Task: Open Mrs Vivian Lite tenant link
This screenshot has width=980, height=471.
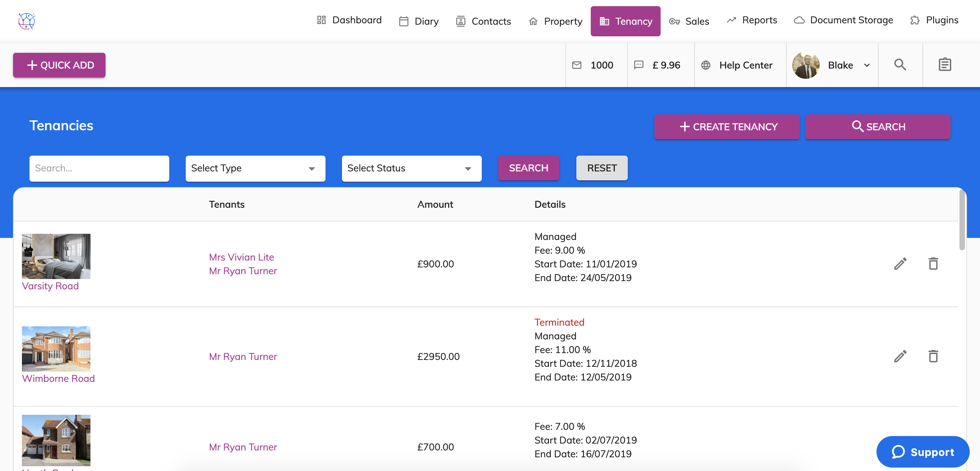Action: point(241,257)
